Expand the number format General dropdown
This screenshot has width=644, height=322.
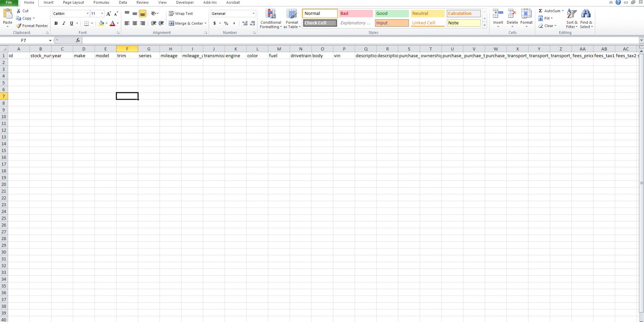pyautogui.click(x=253, y=14)
